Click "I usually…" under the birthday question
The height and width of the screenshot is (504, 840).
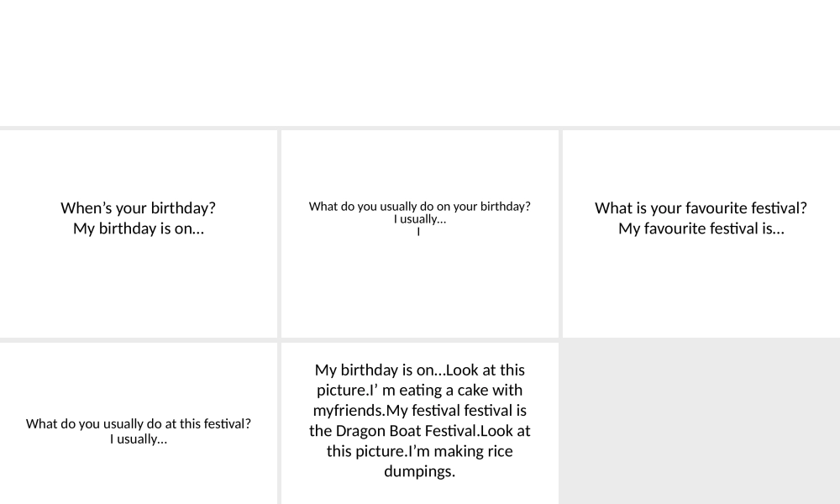(420, 219)
